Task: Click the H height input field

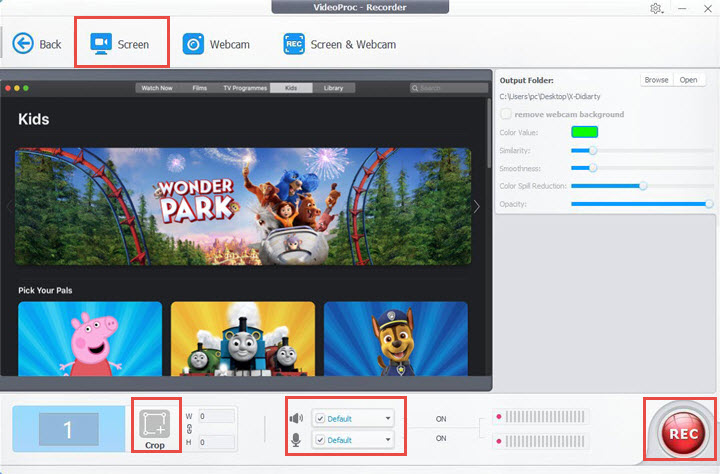Action: coord(217,442)
